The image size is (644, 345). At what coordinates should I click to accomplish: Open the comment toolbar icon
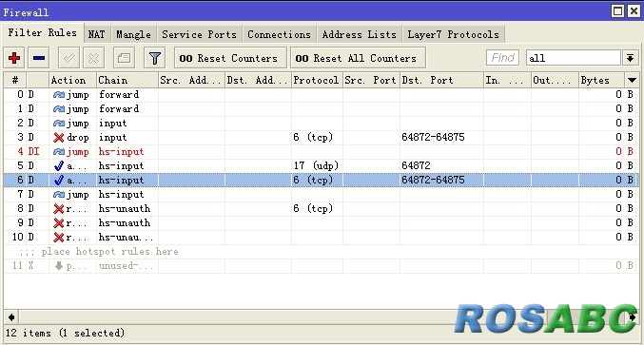pos(124,58)
